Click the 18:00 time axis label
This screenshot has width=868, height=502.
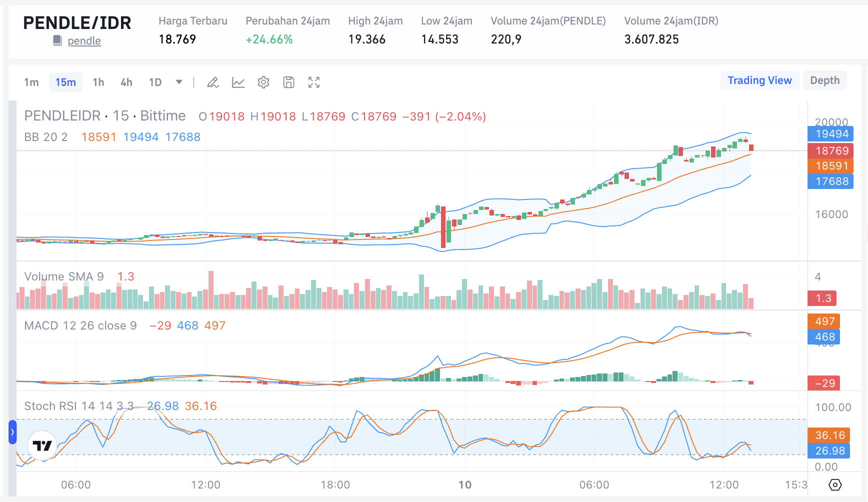[335, 485]
